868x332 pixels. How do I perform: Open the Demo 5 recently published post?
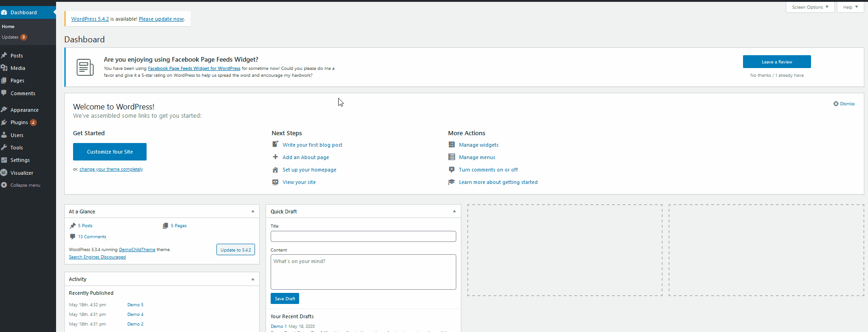(x=136, y=305)
